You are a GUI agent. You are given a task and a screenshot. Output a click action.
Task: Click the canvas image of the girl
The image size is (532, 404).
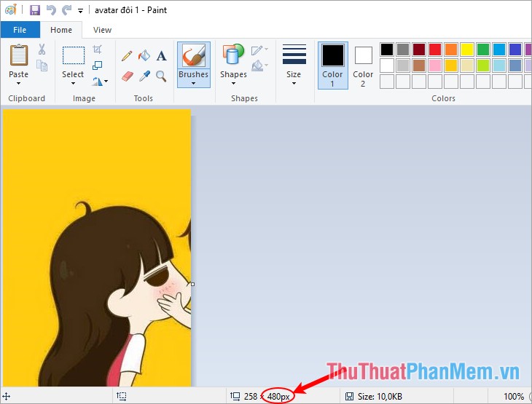97,247
